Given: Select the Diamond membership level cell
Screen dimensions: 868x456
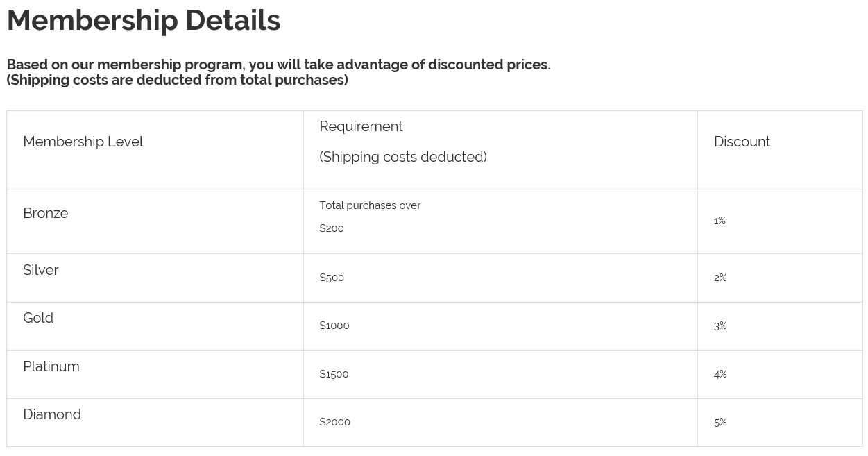Looking at the screenshot, I should pos(52,414).
